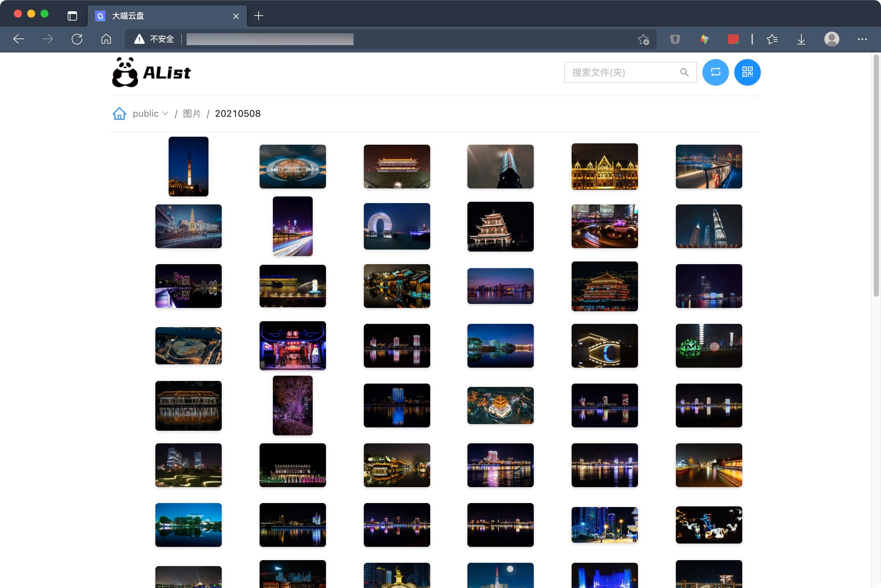The image size is (881, 588).
Task: Click the 搜索文件(夹) search box
Action: tap(619, 72)
